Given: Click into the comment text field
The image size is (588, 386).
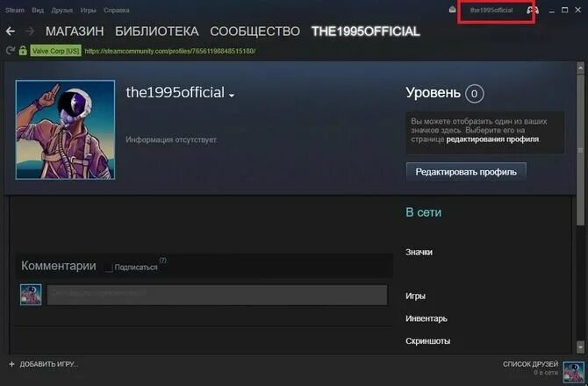Looking at the screenshot, I should [x=217, y=295].
